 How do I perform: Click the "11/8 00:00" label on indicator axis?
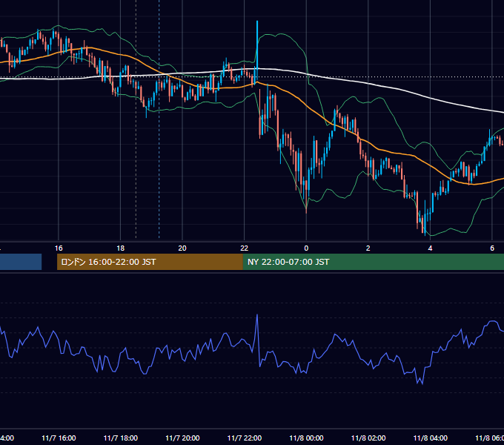(x=306, y=438)
